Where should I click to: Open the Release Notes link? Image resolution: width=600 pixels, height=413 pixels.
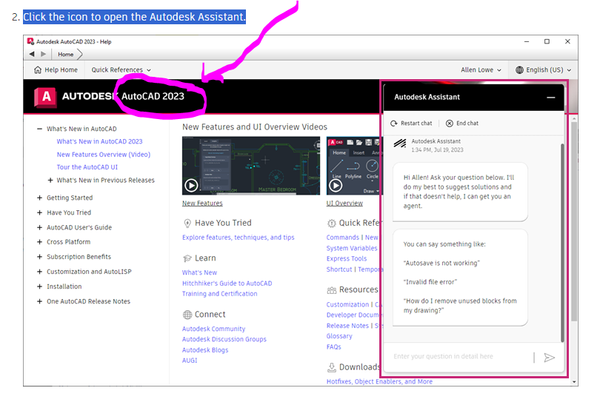click(347, 326)
